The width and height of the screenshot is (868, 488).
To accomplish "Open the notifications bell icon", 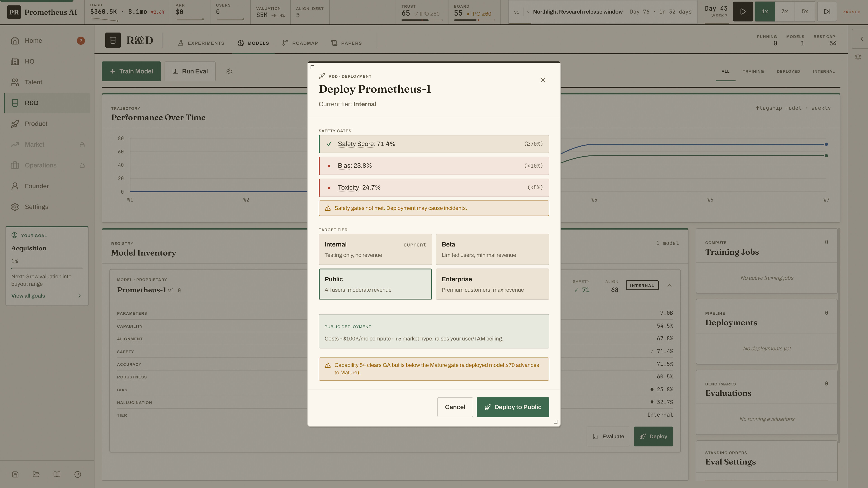I will [x=858, y=57].
